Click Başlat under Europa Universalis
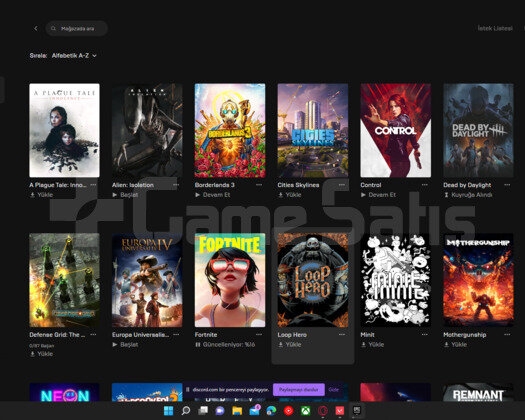525x420 pixels. tap(125, 344)
